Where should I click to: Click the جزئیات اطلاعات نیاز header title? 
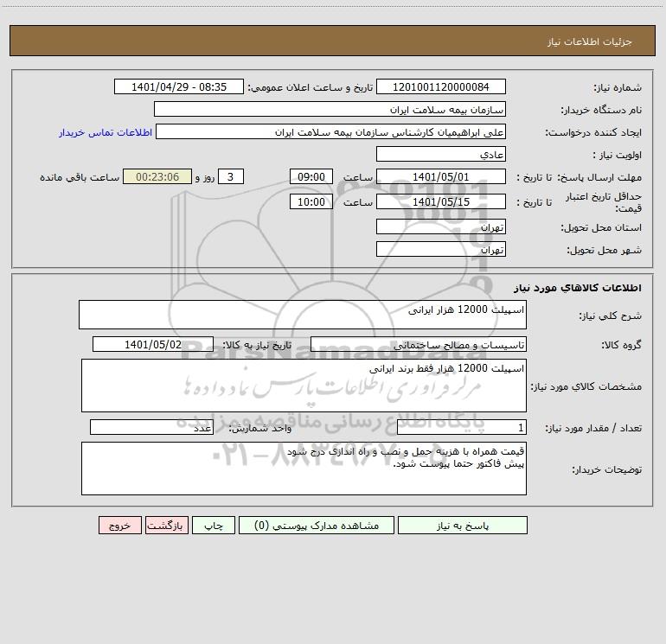coord(590,41)
